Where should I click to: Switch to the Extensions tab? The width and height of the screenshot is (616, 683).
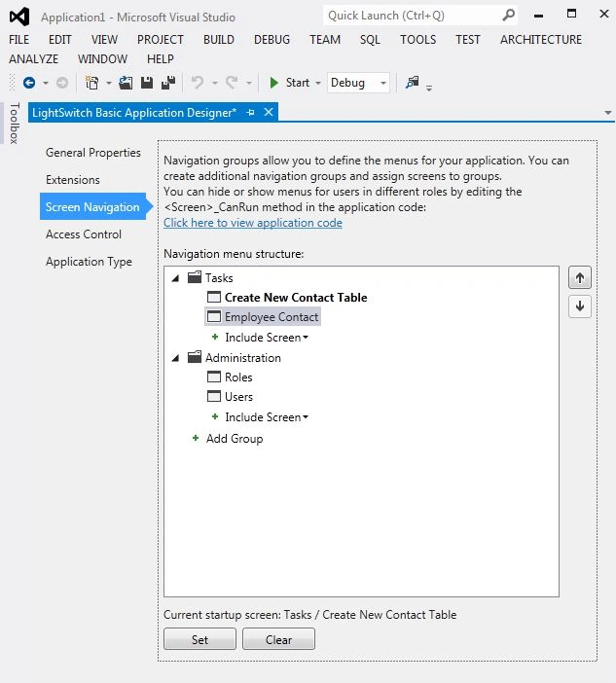pos(73,179)
